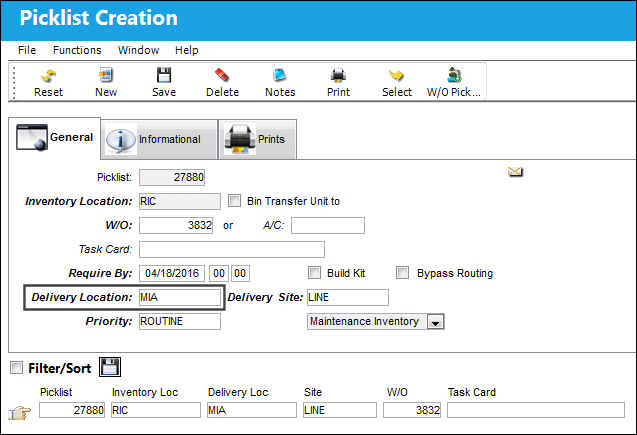This screenshot has height=435, width=637.
Task: Select grid Picklist cell 27880
Action: click(x=72, y=410)
